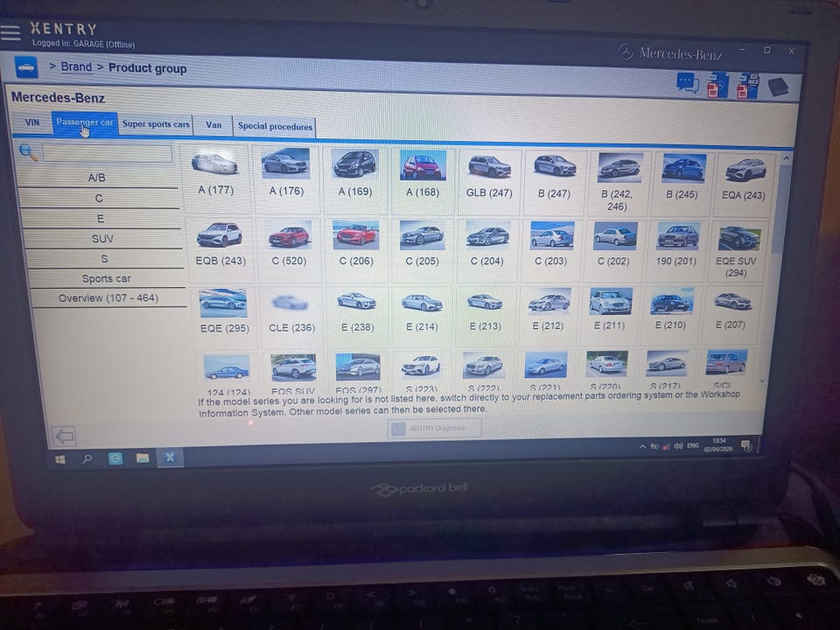The image size is (840, 630).
Task: Select the Van tab
Action: 213,125
